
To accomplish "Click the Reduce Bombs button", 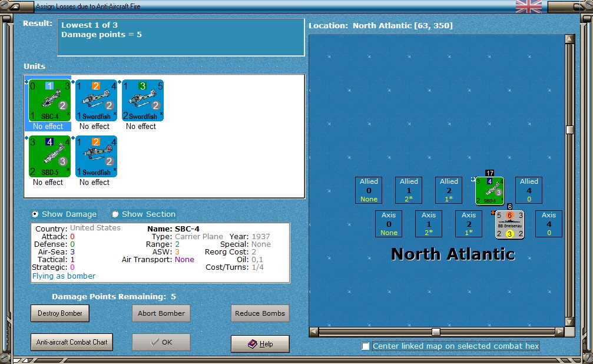I will [x=260, y=313].
